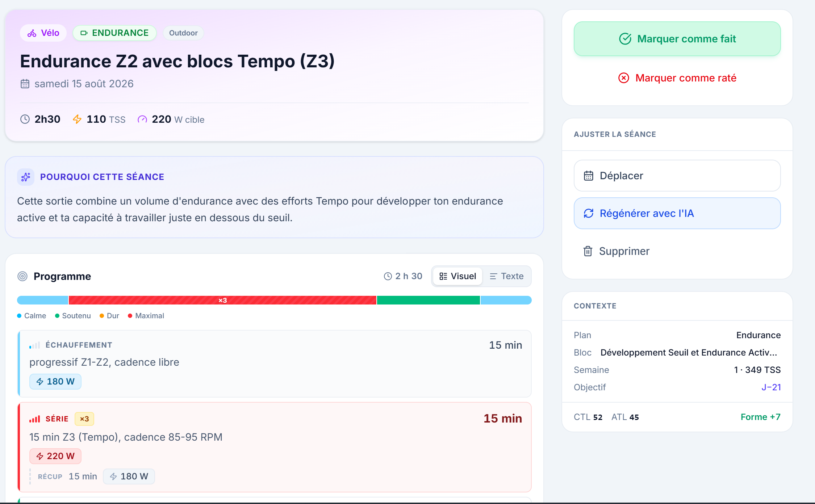815x504 pixels.
Task: Open the Échauffement 15 min block
Action: 275,364
